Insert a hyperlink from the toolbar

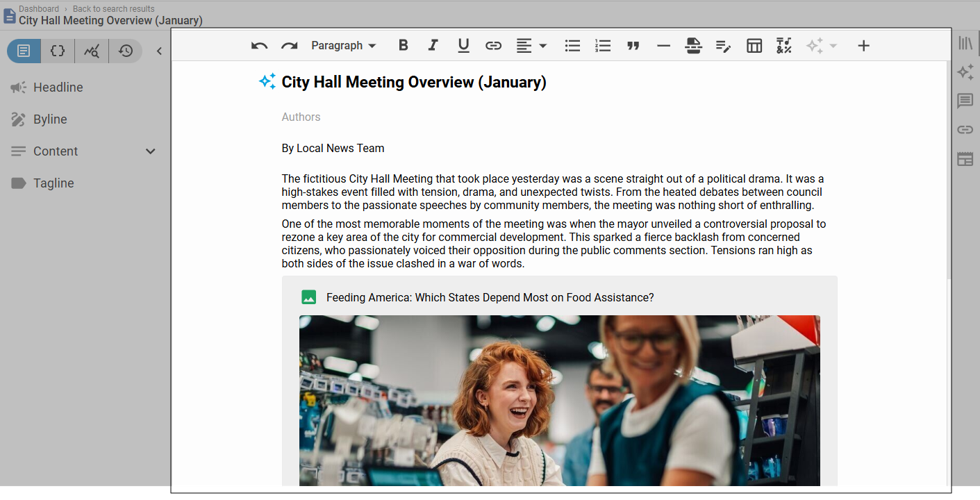pyautogui.click(x=493, y=46)
